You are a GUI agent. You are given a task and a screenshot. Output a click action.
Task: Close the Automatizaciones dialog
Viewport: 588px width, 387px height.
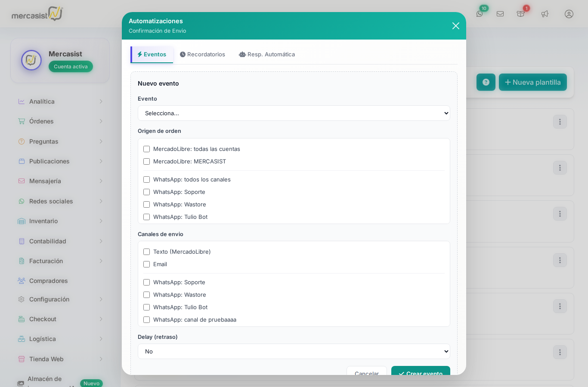pyautogui.click(x=456, y=26)
